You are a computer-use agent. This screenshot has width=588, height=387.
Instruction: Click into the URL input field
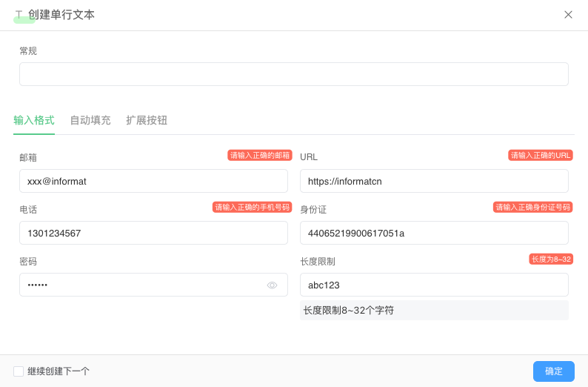pyautogui.click(x=434, y=181)
